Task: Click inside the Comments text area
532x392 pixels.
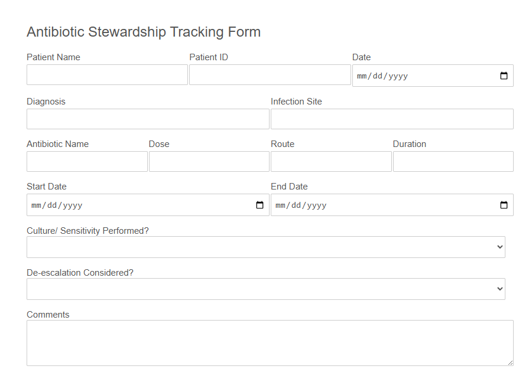Action: click(270, 343)
